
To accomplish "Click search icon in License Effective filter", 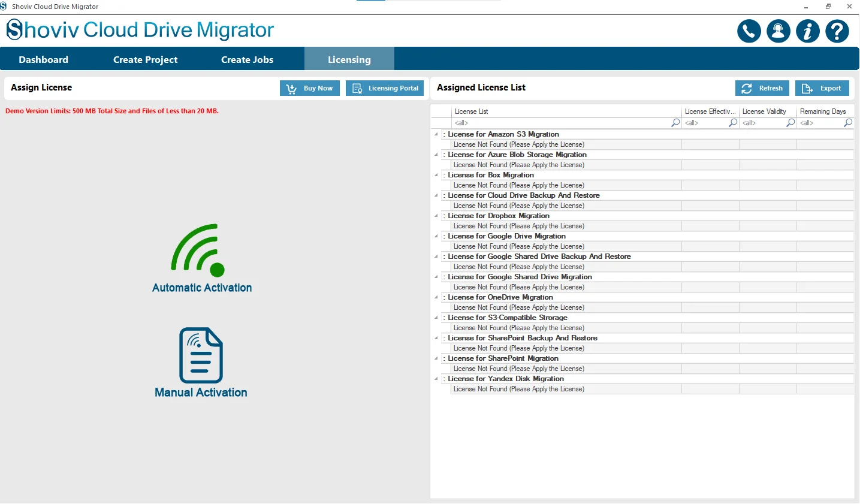I will pos(733,123).
